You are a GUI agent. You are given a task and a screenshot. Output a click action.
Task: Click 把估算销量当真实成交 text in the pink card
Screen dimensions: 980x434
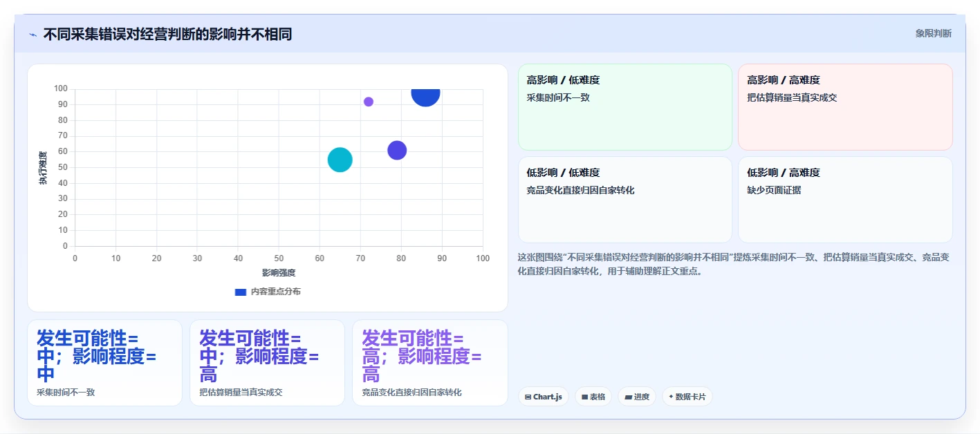coord(792,97)
